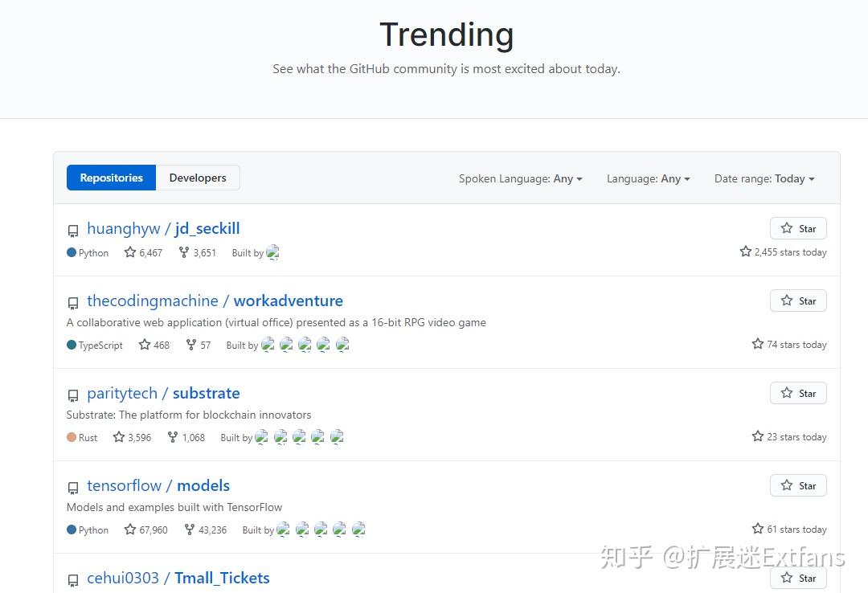Click the fork icon showing 1,068 for substrate

173,437
